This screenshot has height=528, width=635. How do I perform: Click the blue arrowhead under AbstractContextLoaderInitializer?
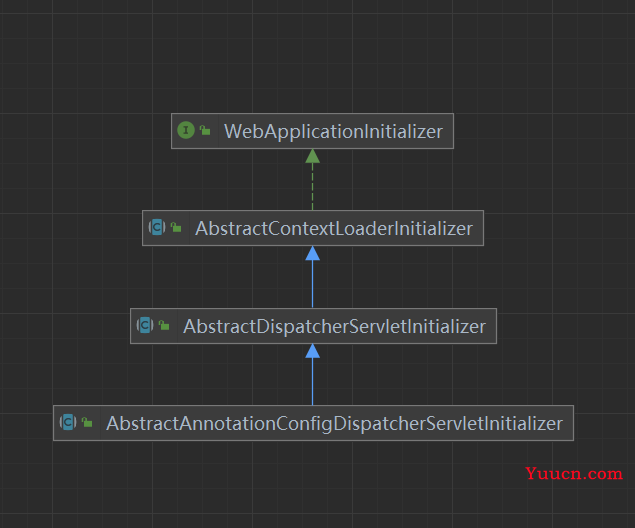313,253
